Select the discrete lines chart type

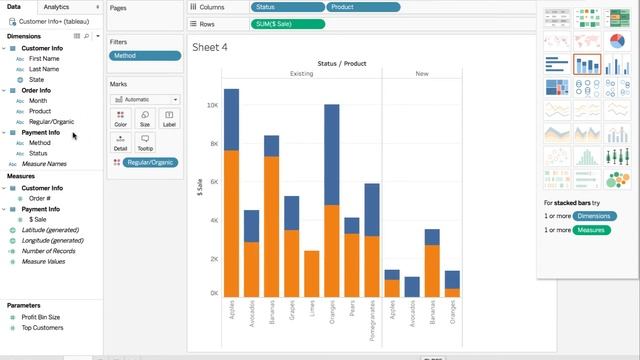[x=587, y=110]
